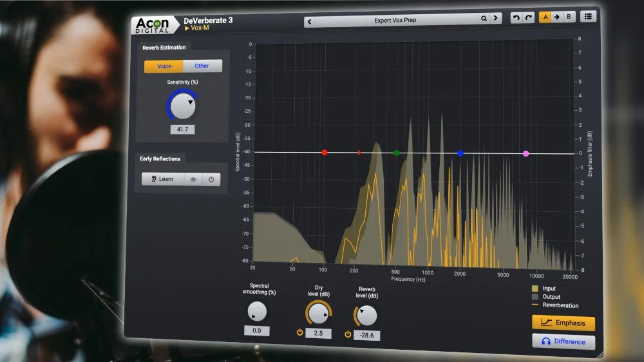Click the DeVerberate 3 title

(x=208, y=20)
